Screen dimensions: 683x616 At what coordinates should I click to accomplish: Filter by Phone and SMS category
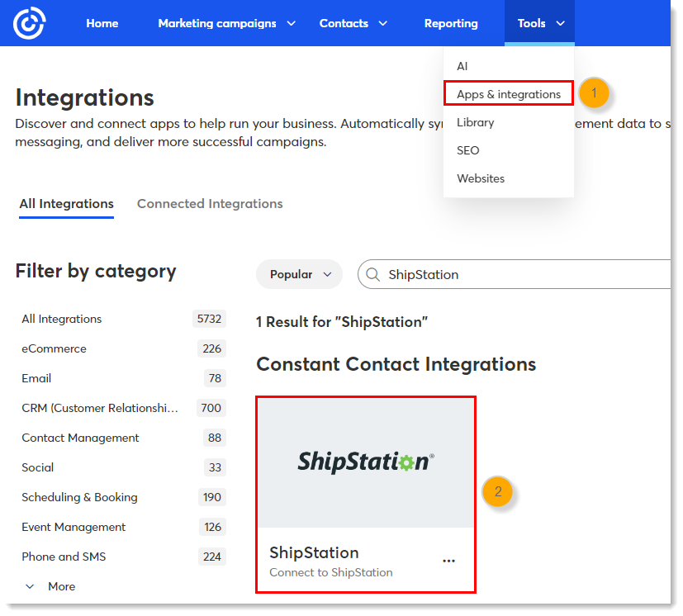64,557
